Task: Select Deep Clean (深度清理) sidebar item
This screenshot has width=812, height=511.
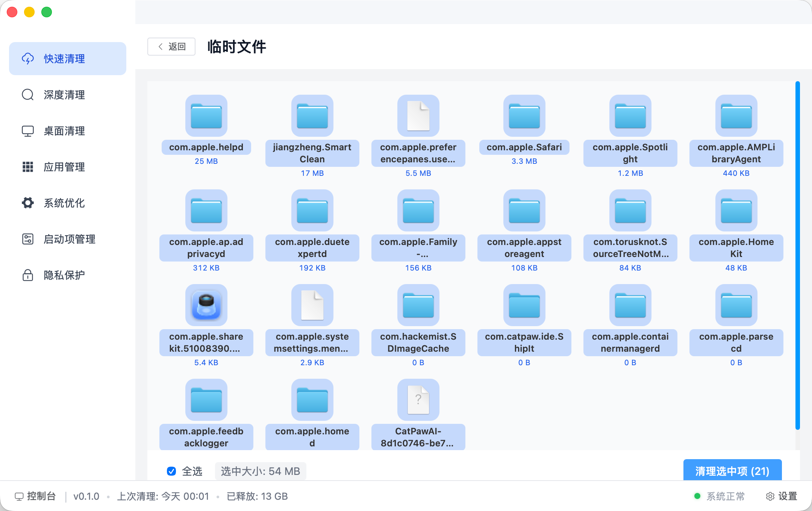Action: [64, 95]
